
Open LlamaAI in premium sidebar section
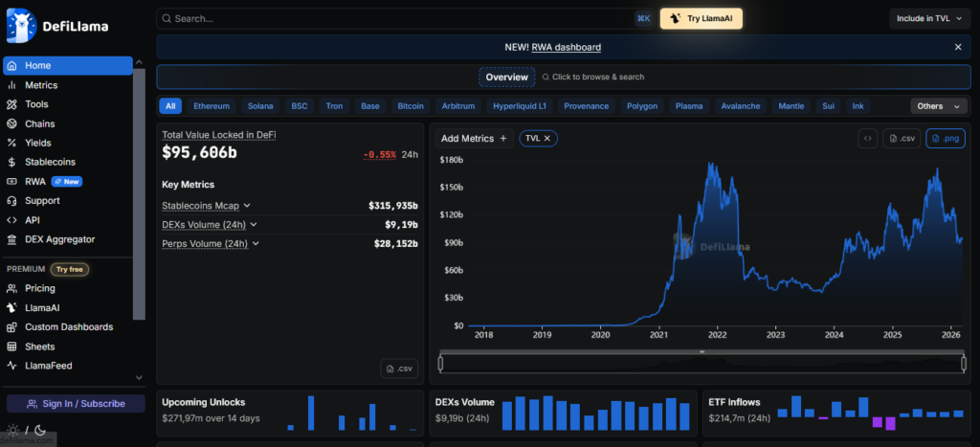click(x=45, y=307)
